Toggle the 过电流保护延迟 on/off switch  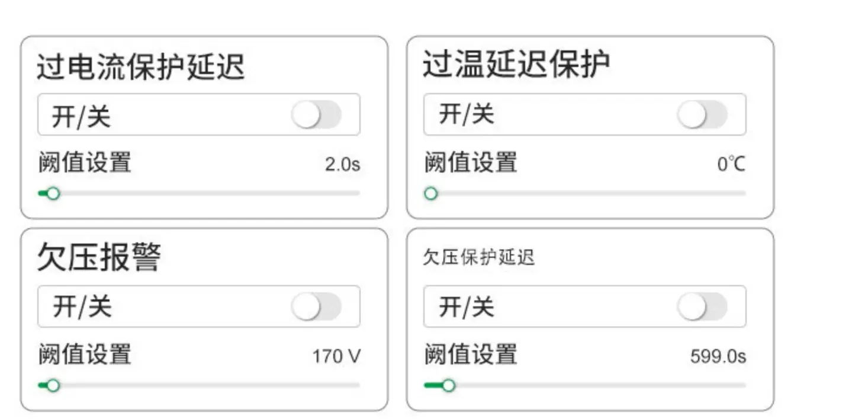coord(316,114)
